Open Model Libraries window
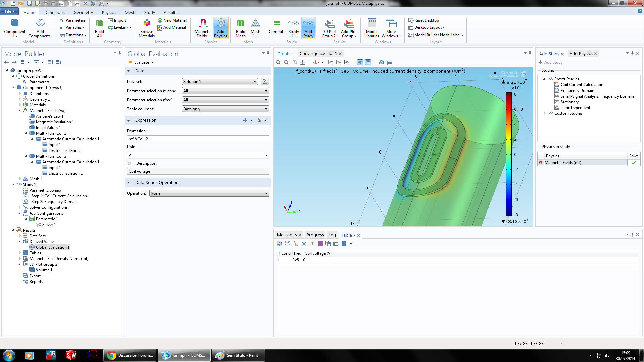The image size is (644, 362). pos(371,27)
